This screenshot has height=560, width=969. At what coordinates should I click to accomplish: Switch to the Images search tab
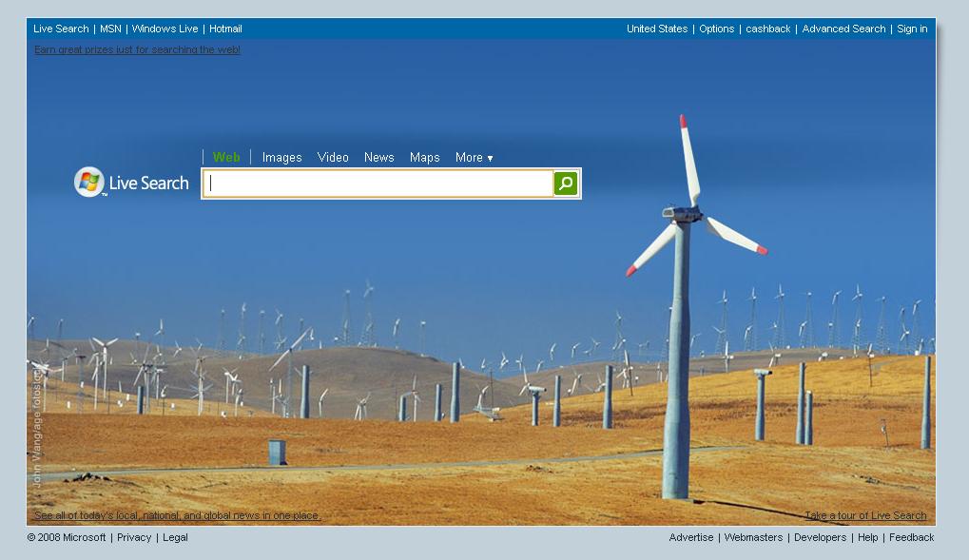[x=281, y=158]
